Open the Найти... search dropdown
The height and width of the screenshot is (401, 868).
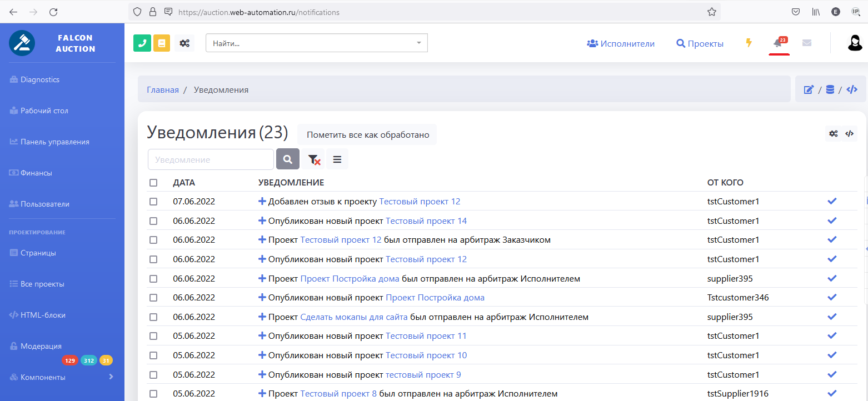click(316, 43)
